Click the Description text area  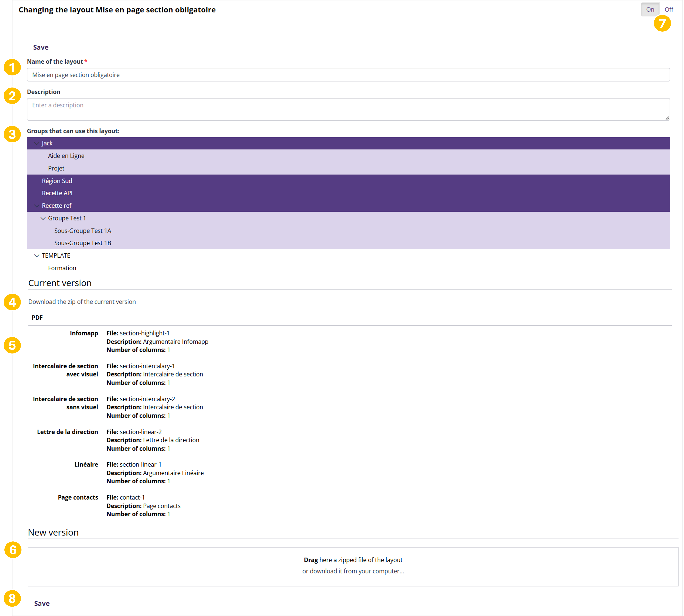(x=348, y=109)
